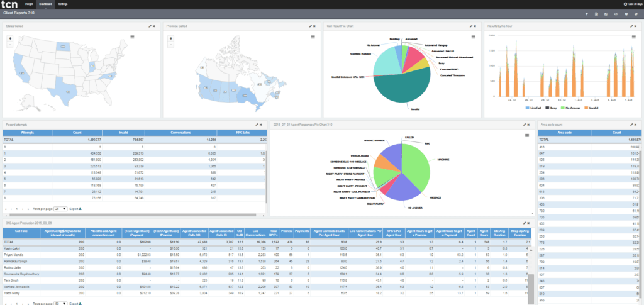Toggle the Busy legend series
Screen dimensions: 644x305
point(551,108)
